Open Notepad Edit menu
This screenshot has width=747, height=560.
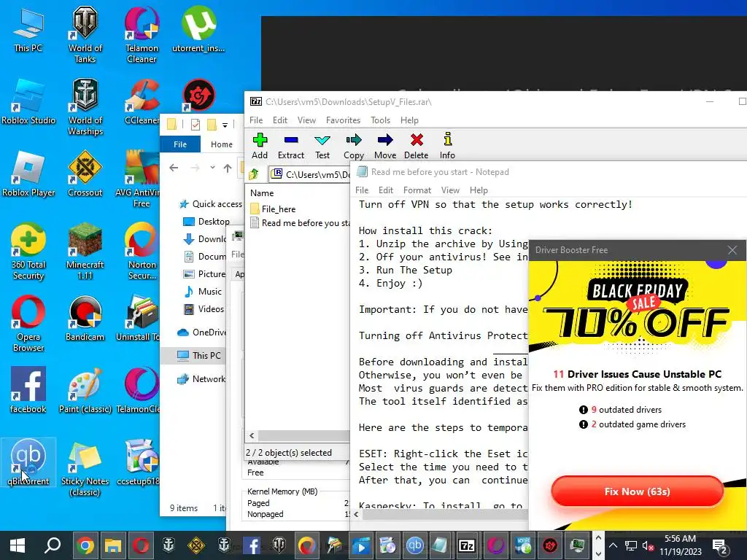point(385,190)
